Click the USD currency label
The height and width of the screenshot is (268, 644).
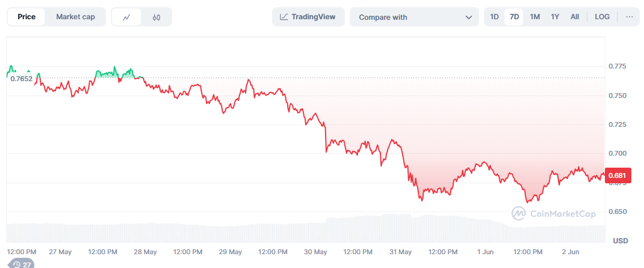[620, 241]
